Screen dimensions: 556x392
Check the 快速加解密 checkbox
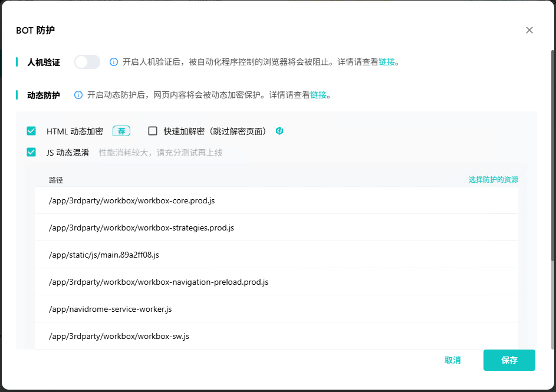[152, 131]
